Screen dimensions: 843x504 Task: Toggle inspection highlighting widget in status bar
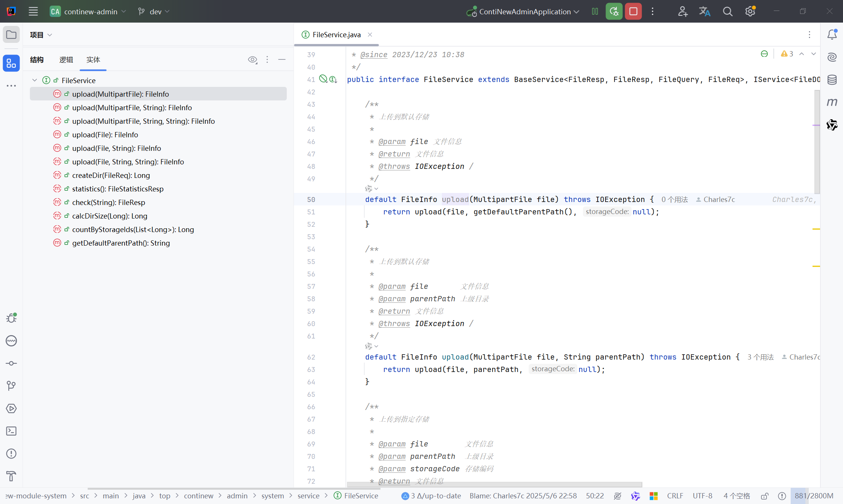(x=782, y=496)
